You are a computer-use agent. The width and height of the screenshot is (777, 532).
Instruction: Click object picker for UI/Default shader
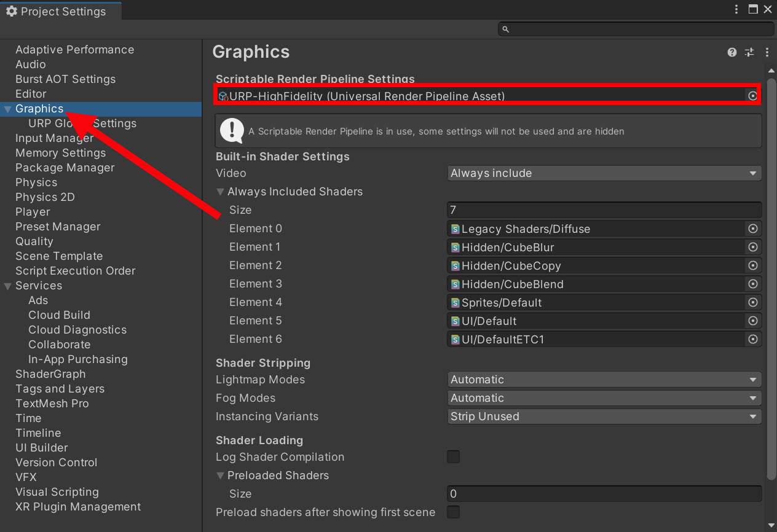pos(752,321)
